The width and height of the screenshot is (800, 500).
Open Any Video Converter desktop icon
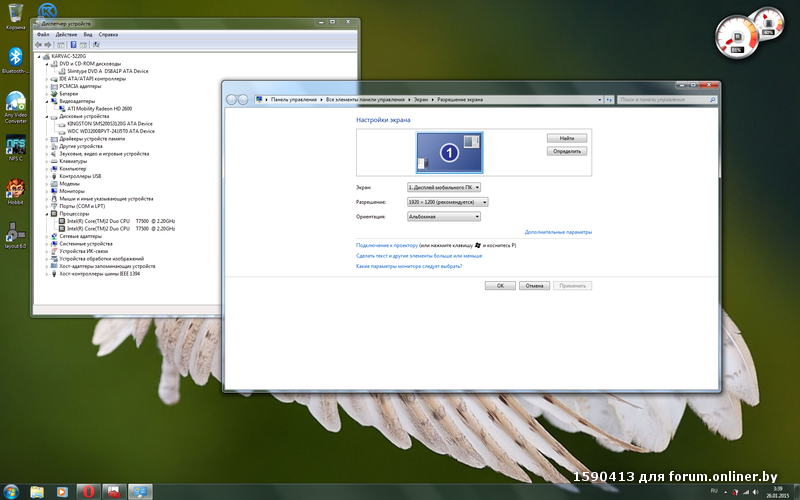[16, 102]
